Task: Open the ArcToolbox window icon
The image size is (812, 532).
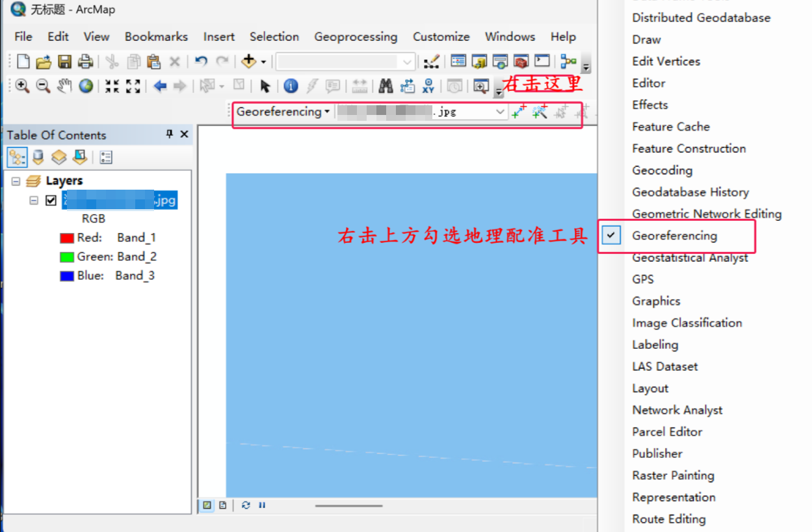Action: point(521,62)
